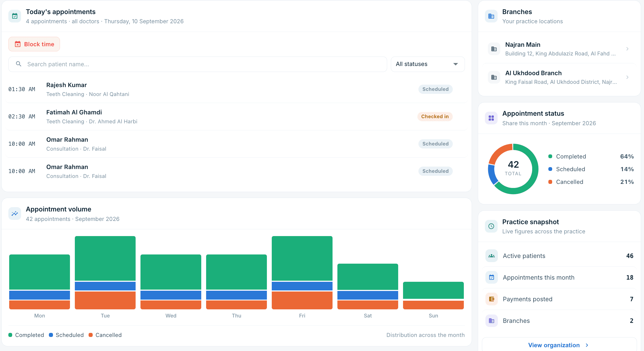644x351 pixels.
Task: Click the Friday orange cancelled bar segment
Action: pyautogui.click(x=302, y=300)
